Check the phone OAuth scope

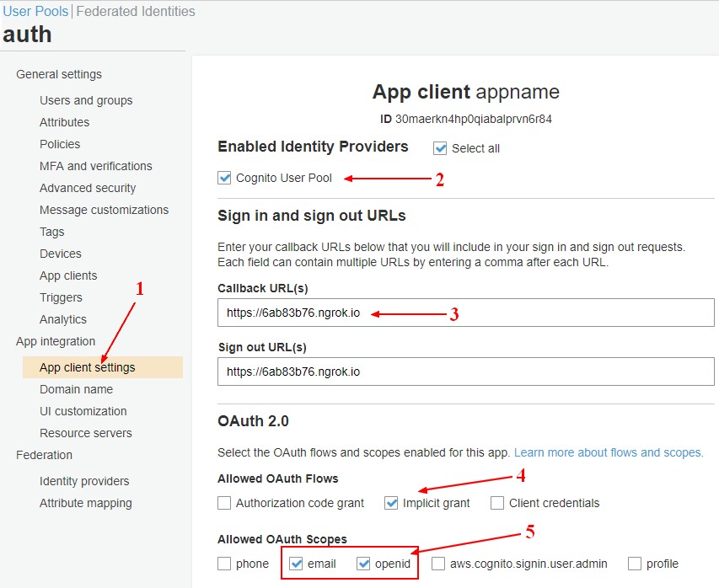pyautogui.click(x=224, y=564)
